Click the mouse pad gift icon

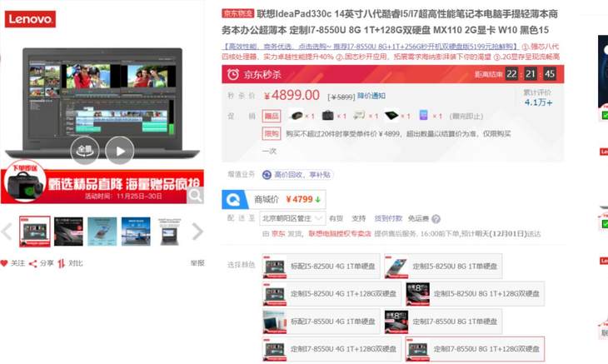click(391, 116)
